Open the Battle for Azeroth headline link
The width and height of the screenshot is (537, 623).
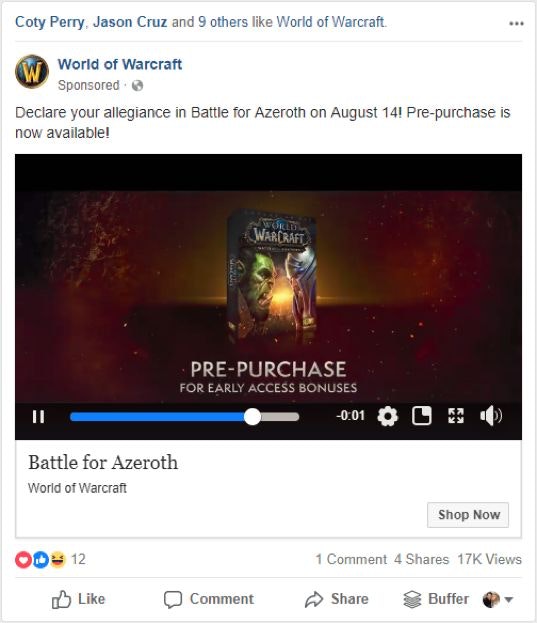[103, 463]
